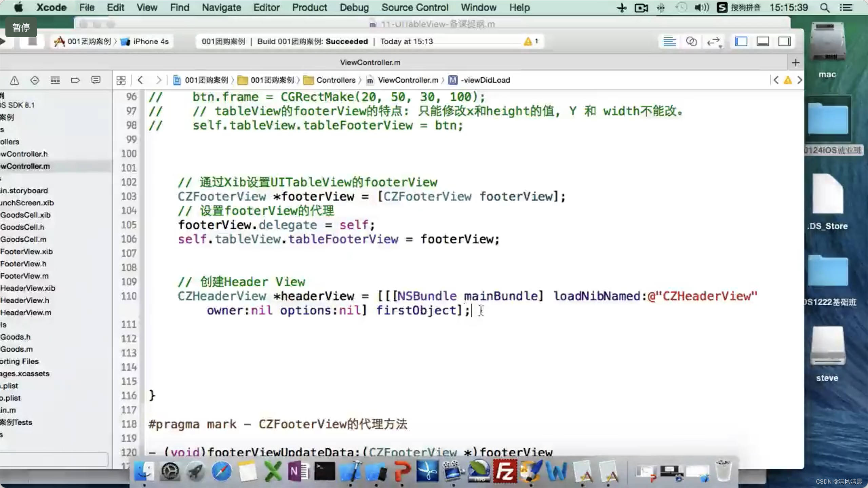Click the Stop button in Xcode toolbar

tap(32, 41)
